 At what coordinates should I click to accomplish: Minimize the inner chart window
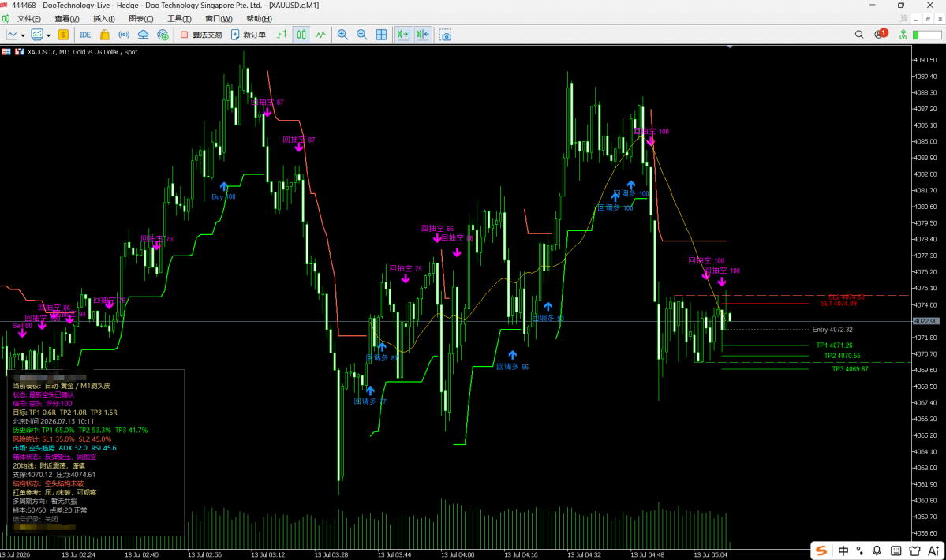(916, 19)
